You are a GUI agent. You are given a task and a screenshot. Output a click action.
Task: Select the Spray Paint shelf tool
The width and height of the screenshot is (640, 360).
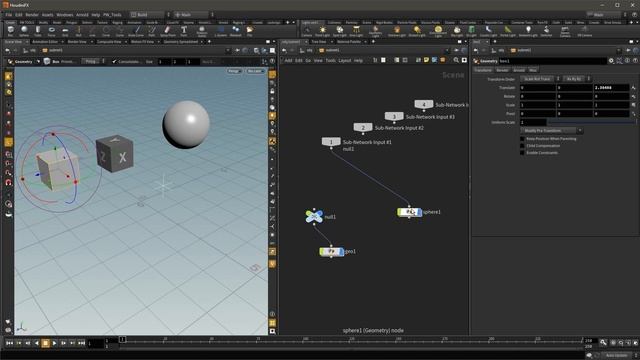click(x=167, y=31)
